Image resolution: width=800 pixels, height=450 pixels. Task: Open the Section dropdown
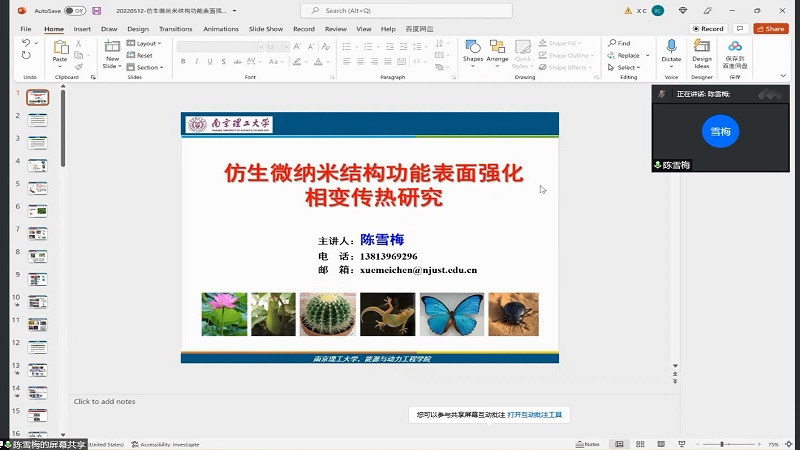click(145, 67)
